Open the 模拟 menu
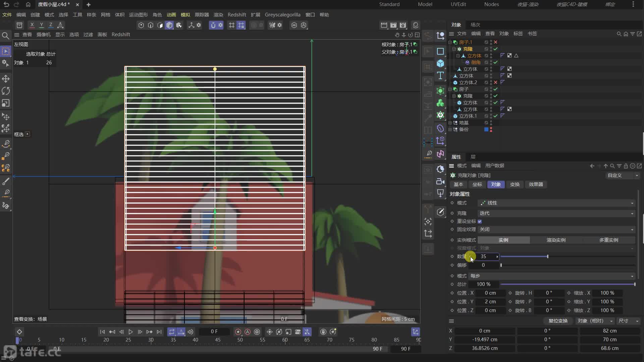The image size is (644, 362). (185, 15)
